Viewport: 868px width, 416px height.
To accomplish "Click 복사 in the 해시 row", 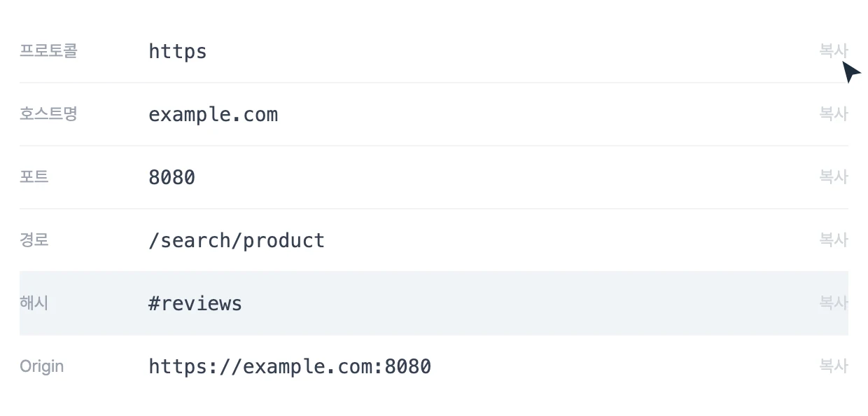I will 834,303.
